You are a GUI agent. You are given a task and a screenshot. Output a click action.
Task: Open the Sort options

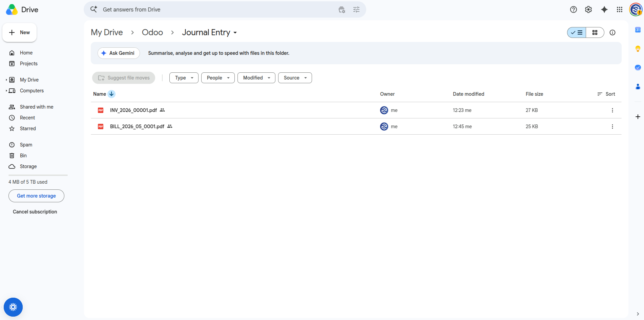(x=606, y=94)
